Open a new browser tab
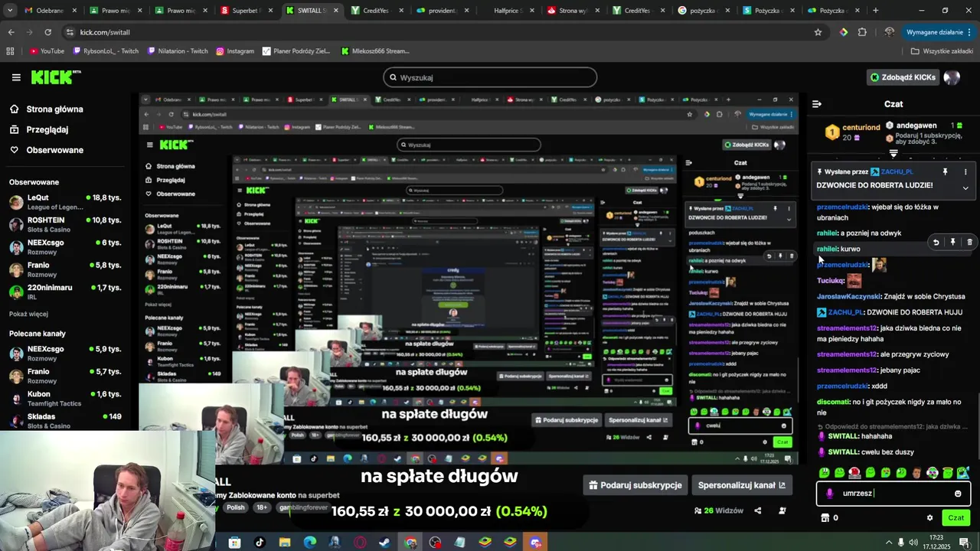The image size is (980, 551). coord(876,11)
